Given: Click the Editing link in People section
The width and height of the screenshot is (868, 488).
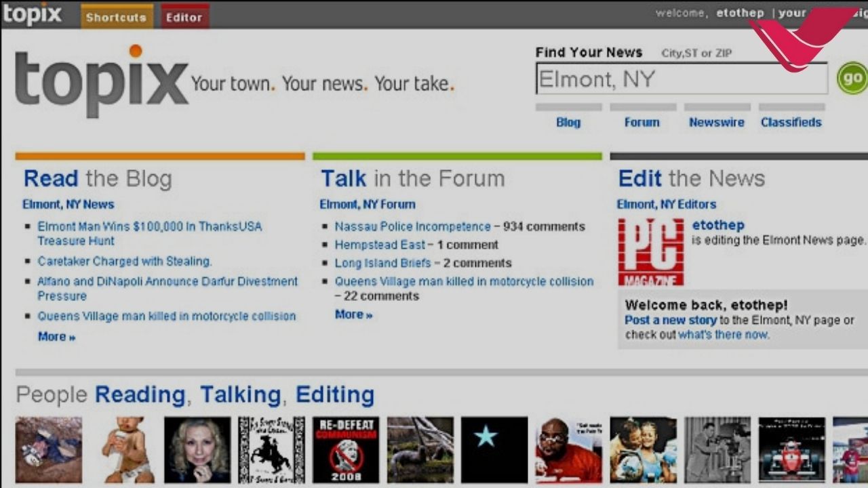Looking at the screenshot, I should tap(335, 394).
